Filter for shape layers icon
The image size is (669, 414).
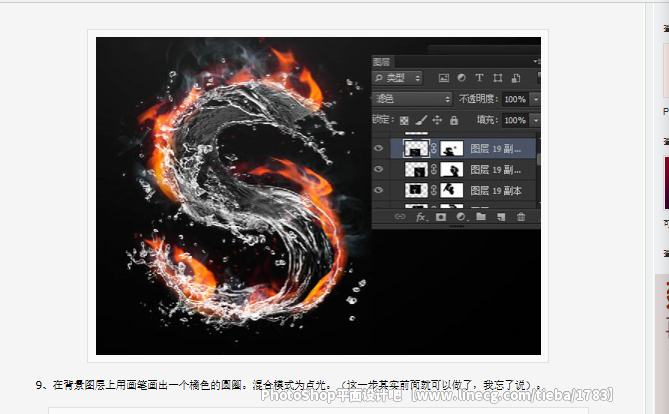(x=497, y=78)
